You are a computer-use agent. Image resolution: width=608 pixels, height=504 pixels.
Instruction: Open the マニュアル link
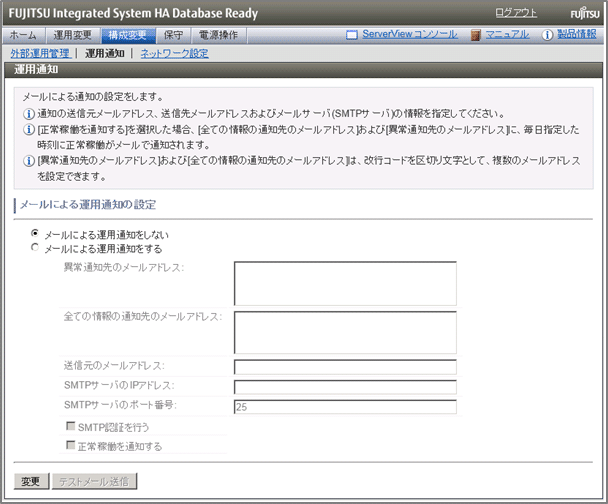pos(507,35)
